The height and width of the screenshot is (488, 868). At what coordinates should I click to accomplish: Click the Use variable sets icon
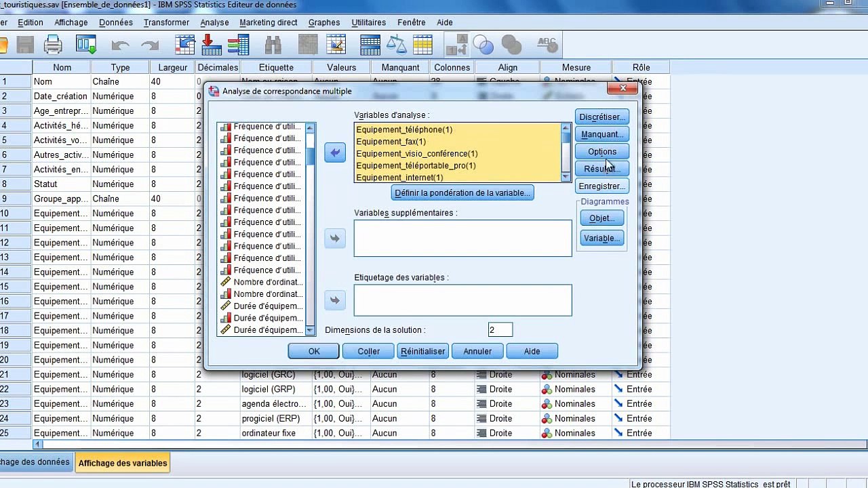[484, 45]
